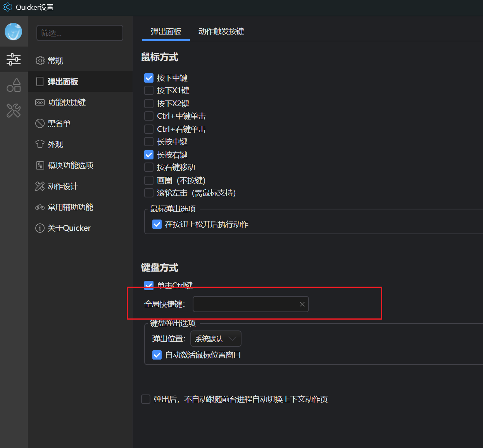Click the 鼠标弹出选项 group label
The height and width of the screenshot is (448, 483).
[173, 209]
